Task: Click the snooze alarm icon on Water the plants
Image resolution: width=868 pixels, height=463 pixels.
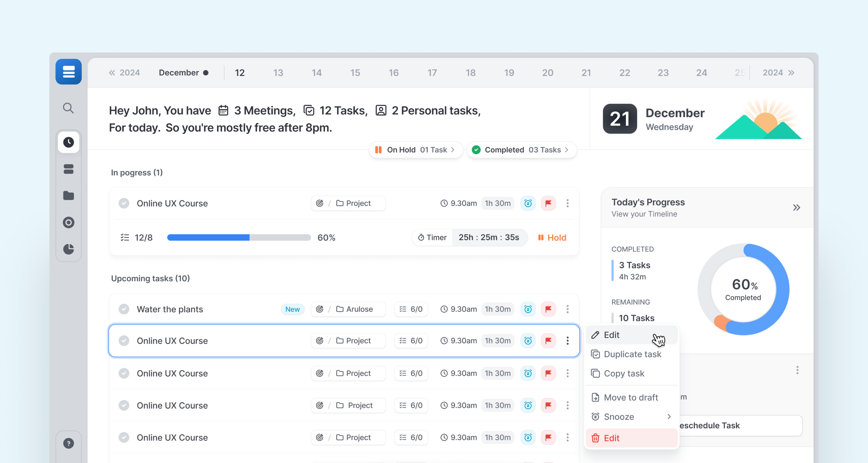Action: [528, 309]
